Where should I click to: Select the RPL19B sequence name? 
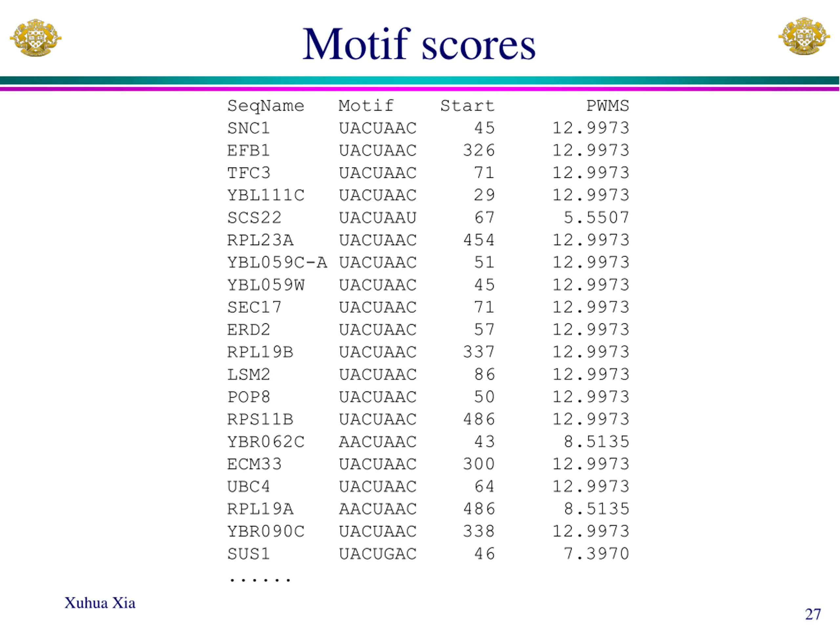pyautogui.click(x=260, y=352)
